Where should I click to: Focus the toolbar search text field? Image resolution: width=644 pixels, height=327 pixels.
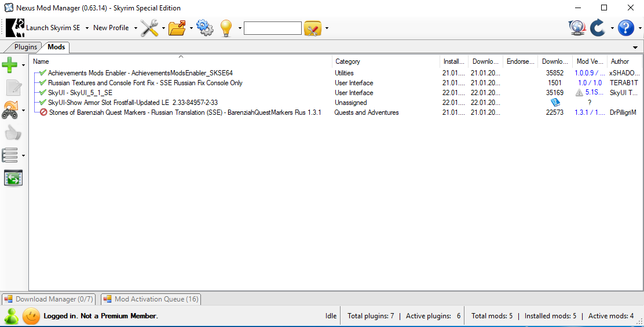(273, 28)
